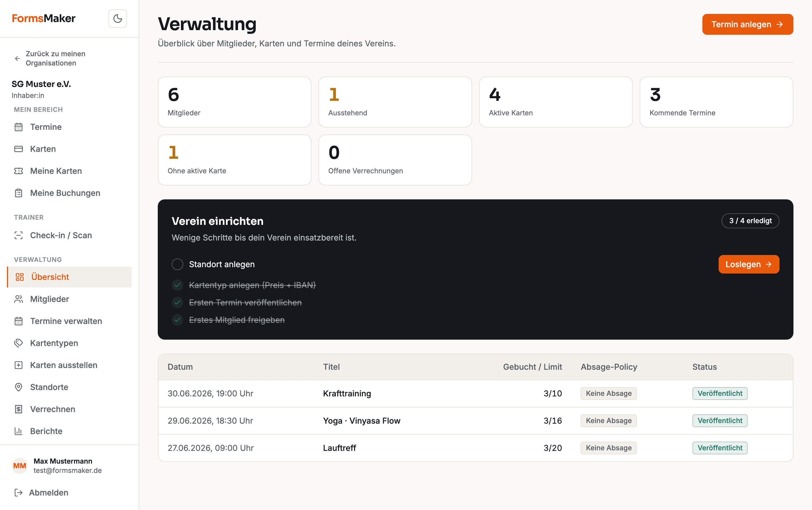Click the Datum column header
The height and width of the screenshot is (510, 812).
[180, 367]
